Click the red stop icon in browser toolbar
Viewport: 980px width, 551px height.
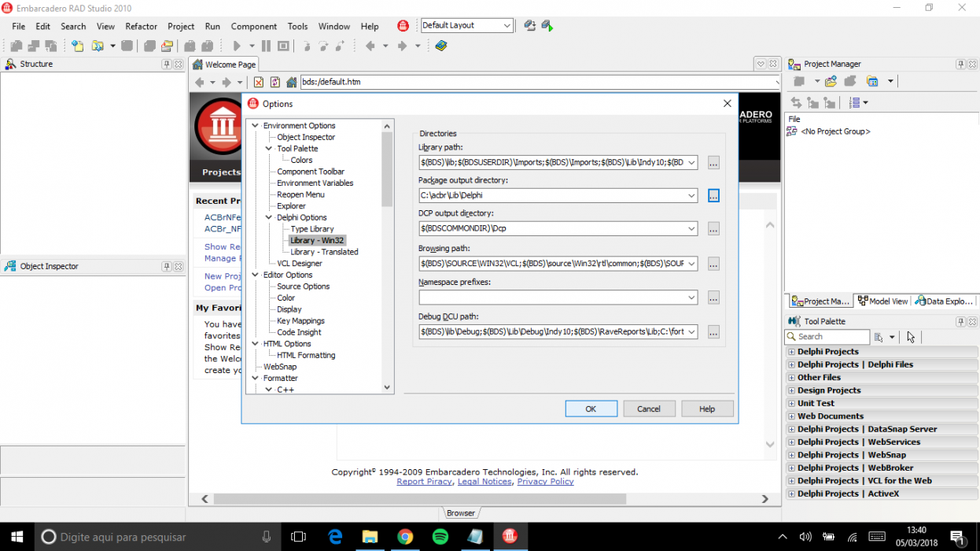point(258,82)
